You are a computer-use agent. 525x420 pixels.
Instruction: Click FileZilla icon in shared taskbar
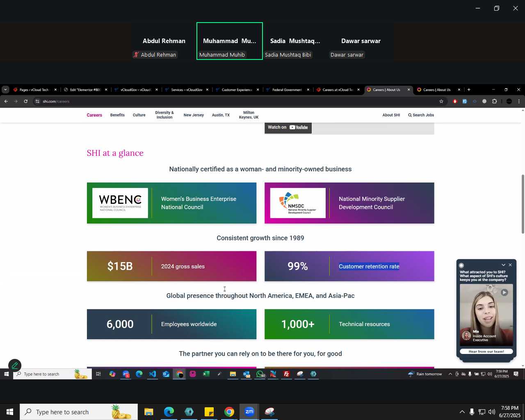click(286, 374)
